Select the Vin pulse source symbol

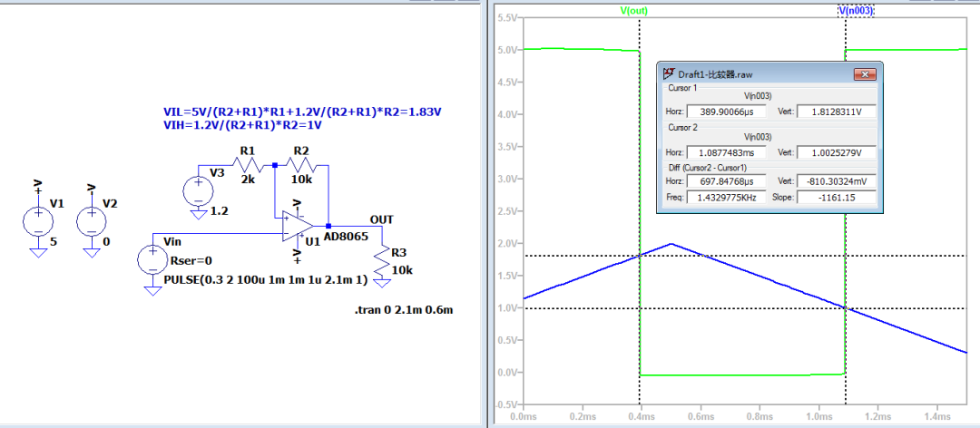tap(151, 260)
